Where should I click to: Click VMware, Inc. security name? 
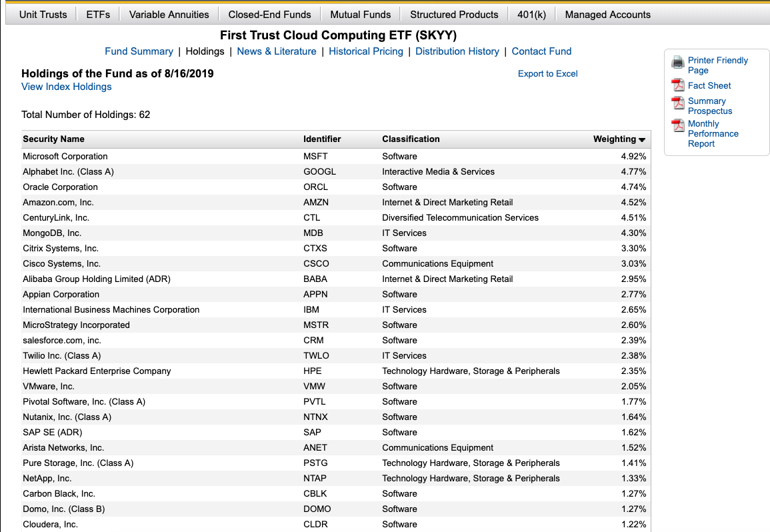pyautogui.click(x=49, y=386)
